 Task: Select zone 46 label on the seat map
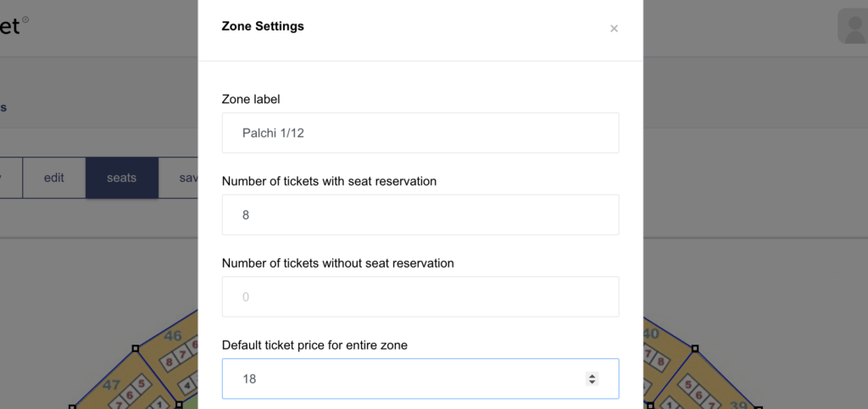click(173, 335)
